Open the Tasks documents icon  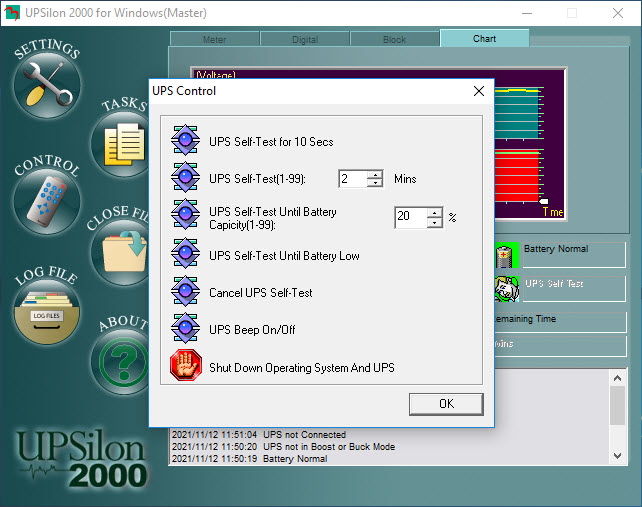point(120,144)
